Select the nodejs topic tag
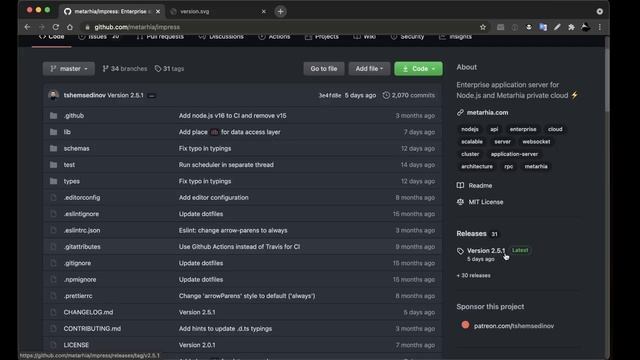This screenshot has height=360, width=640. (x=470, y=129)
